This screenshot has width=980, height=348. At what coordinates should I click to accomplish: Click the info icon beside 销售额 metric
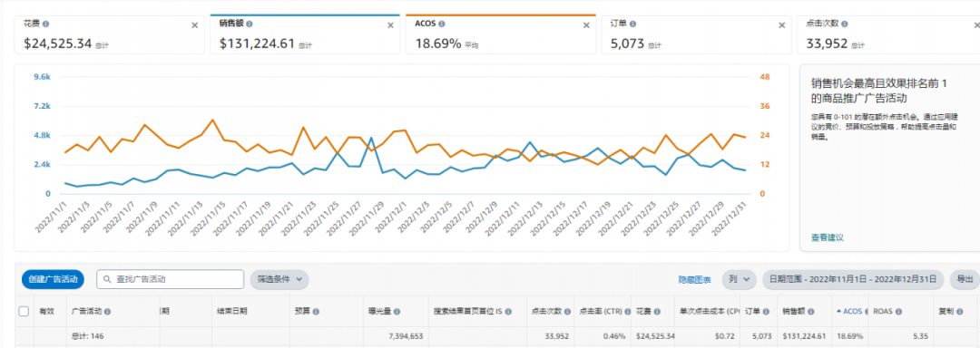(x=250, y=24)
